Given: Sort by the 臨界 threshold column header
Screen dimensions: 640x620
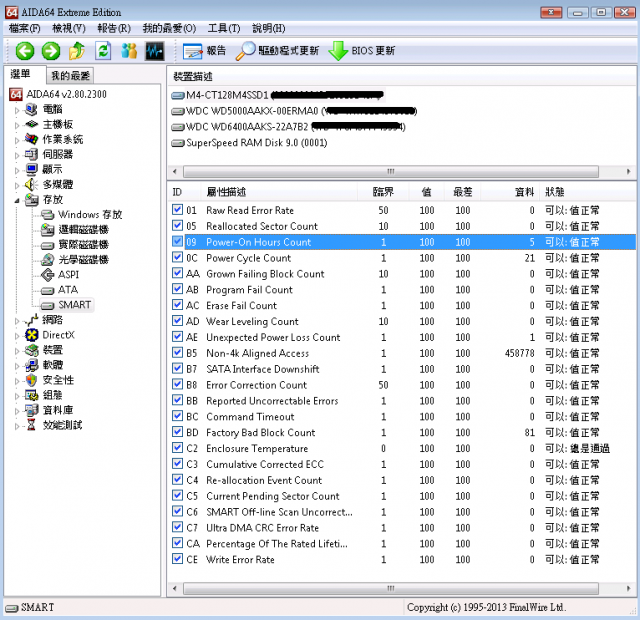Looking at the screenshot, I should [383, 192].
